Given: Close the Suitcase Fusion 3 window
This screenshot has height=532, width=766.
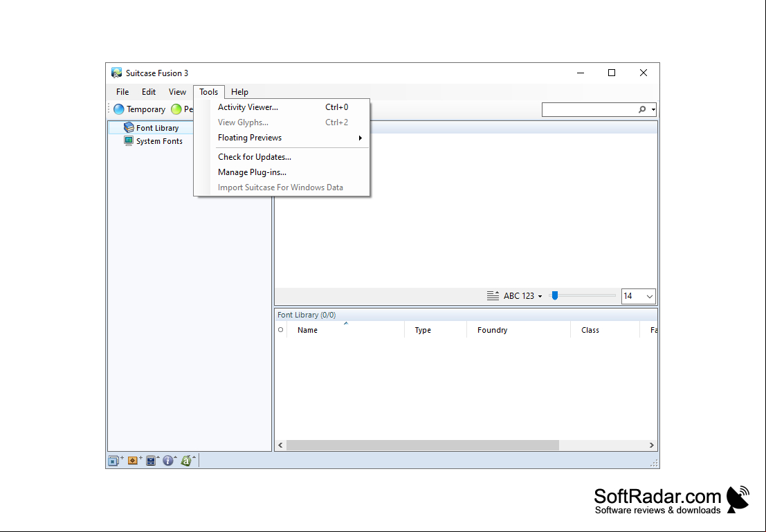Looking at the screenshot, I should [x=644, y=73].
